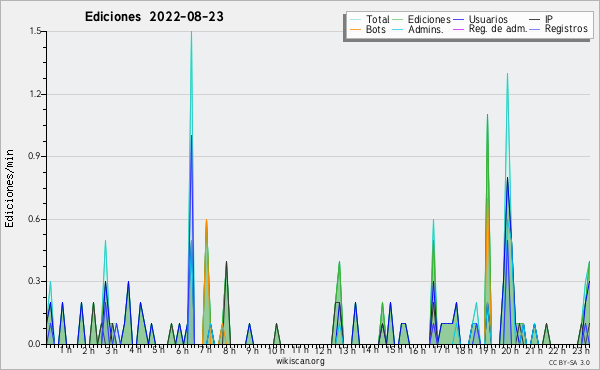
Task: Click the '21 h' x-axis label
Action: 534,351
